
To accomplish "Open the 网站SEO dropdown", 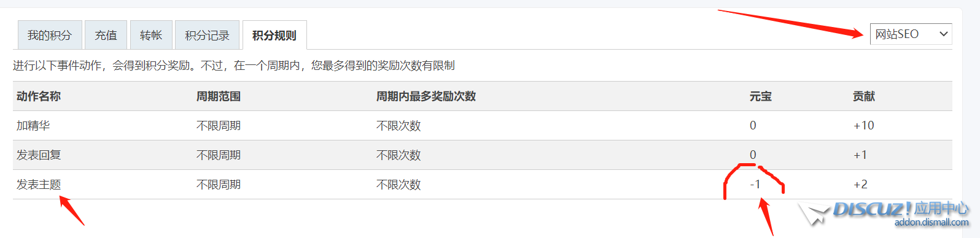I will pyautogui.click(x=911, y=34).
